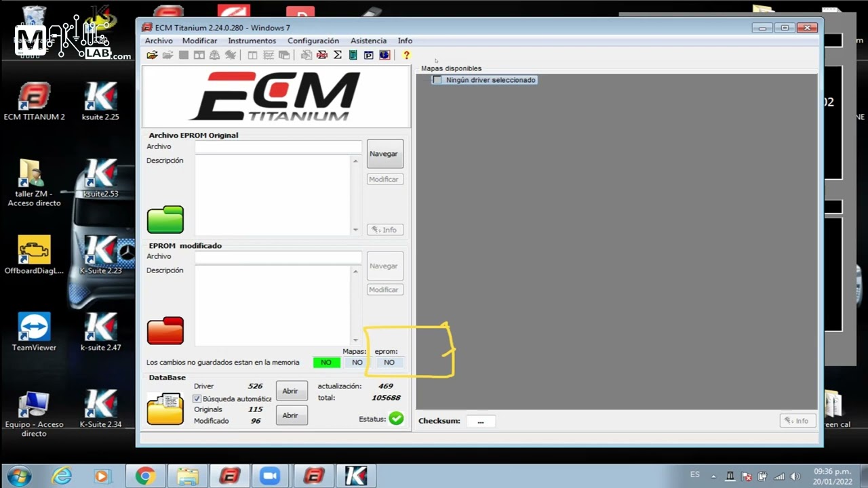Click the NO indicator under Mapas

point(357,363)
